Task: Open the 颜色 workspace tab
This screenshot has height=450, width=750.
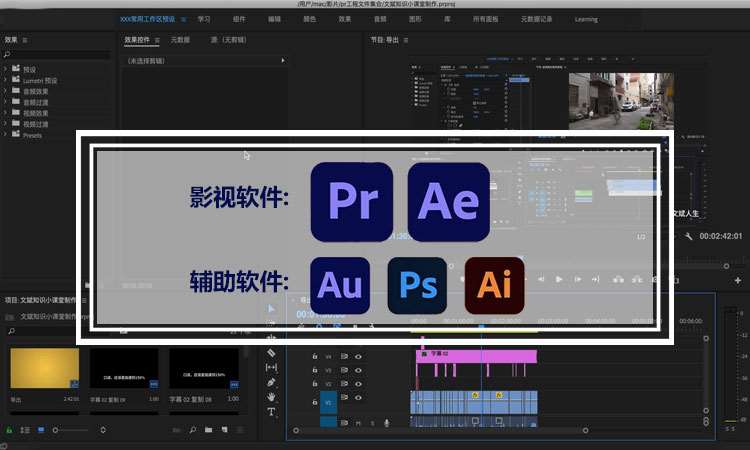Action: pos(309,19)
